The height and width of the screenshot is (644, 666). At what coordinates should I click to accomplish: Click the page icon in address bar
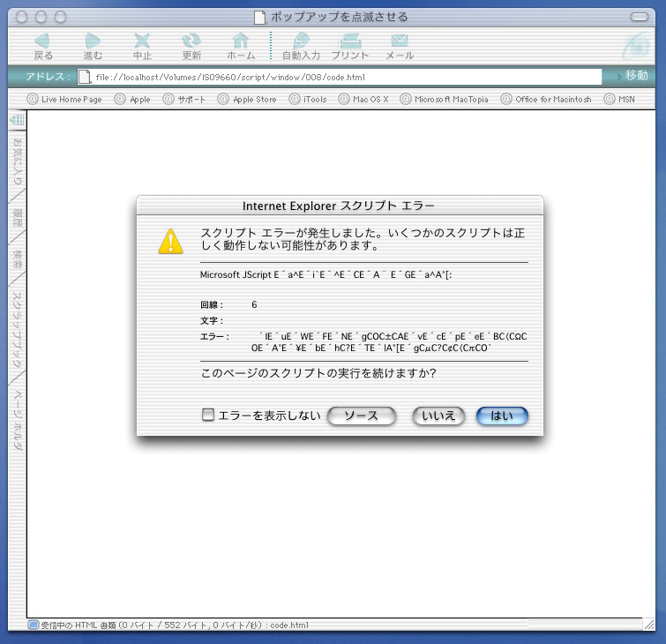[85, 77]
